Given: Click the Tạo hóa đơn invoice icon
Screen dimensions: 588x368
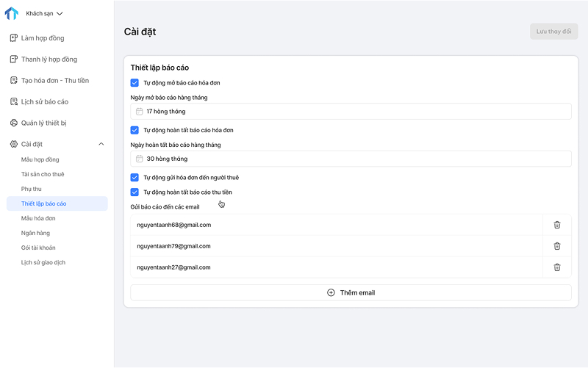Looking at the screenshot, I should [14, 80].
